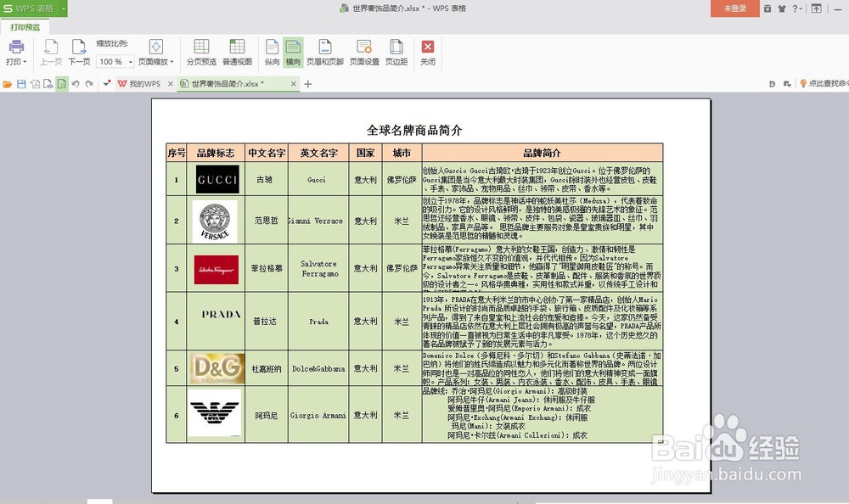This screenshot has height=504, width=849.
Task: Click the 普拉达 cell
Action: pyautogui.click(x=267, y=322)
